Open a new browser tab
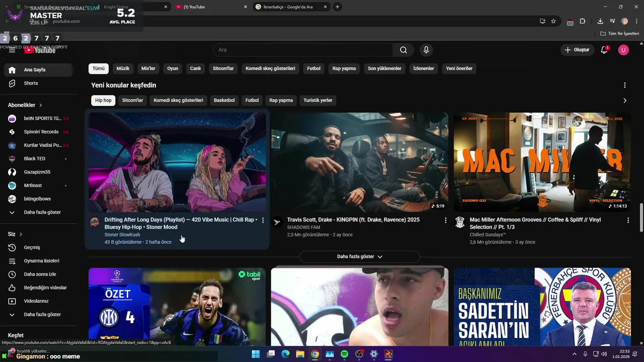Viewport: 644px width, 362px height. click(337, 7)
